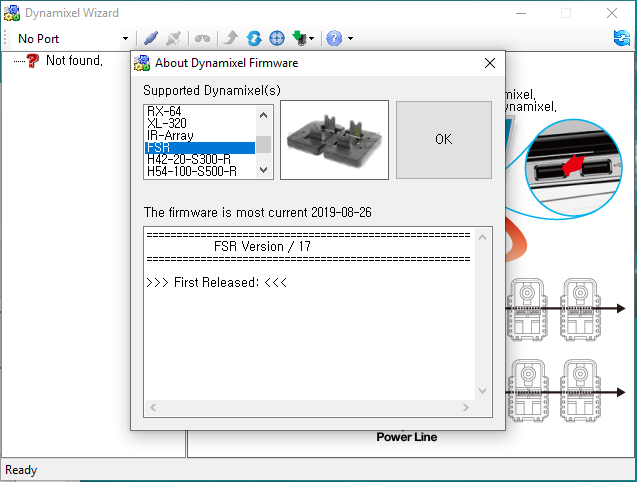Click the red question mark beside Not found

tap(32, 61)
